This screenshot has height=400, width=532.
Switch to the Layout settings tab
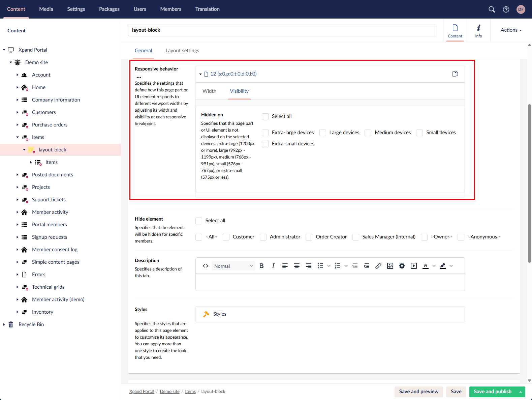[182, 51]
